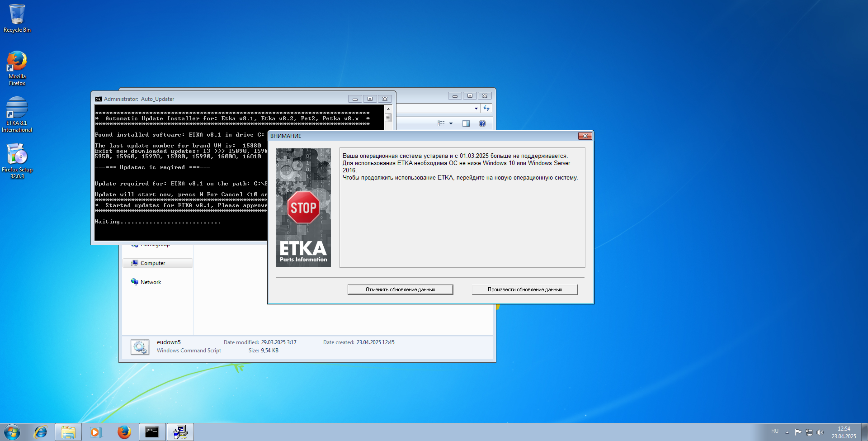This screenshot has height=441, width=868.
Task: Close the Auto_Updater console window
Action: tap(385, 99)
